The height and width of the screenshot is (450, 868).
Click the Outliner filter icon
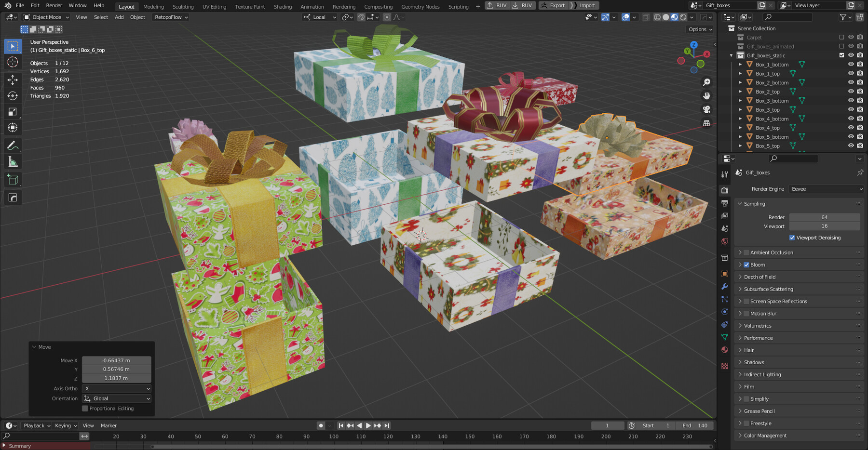[x=843, y=17]
